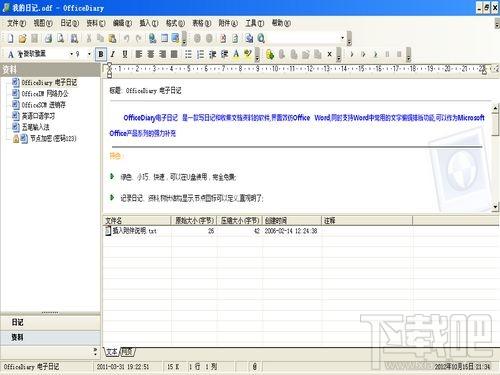Click the Copy icon in the toolbar
500x375 pixels.
[x=100, y=39]
